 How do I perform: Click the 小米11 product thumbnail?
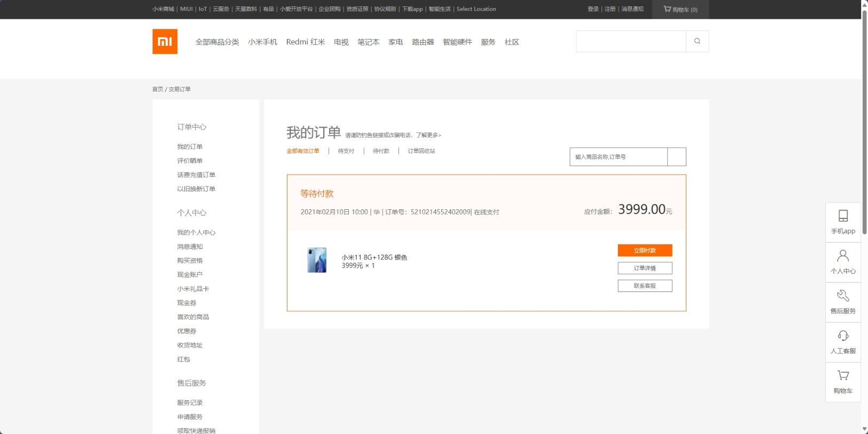(317, 261)
